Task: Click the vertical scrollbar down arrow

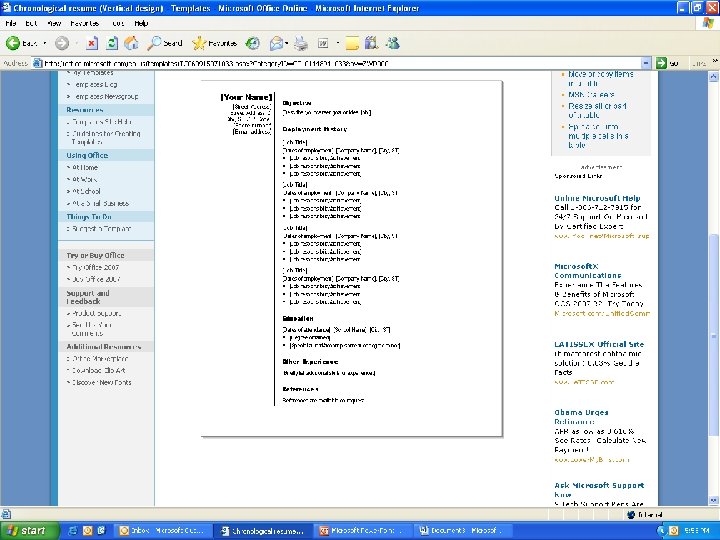Action: pyautogui.click(x=714, y=501)
